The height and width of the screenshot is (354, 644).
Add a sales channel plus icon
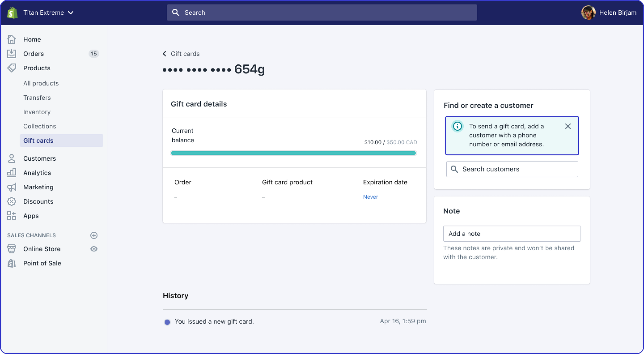(94, 235)
